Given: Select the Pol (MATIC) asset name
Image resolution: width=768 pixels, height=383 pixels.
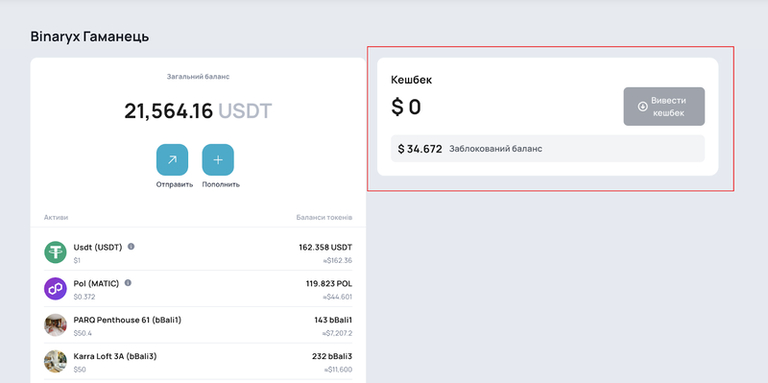Looking at the screenshot, I should 96,284.
